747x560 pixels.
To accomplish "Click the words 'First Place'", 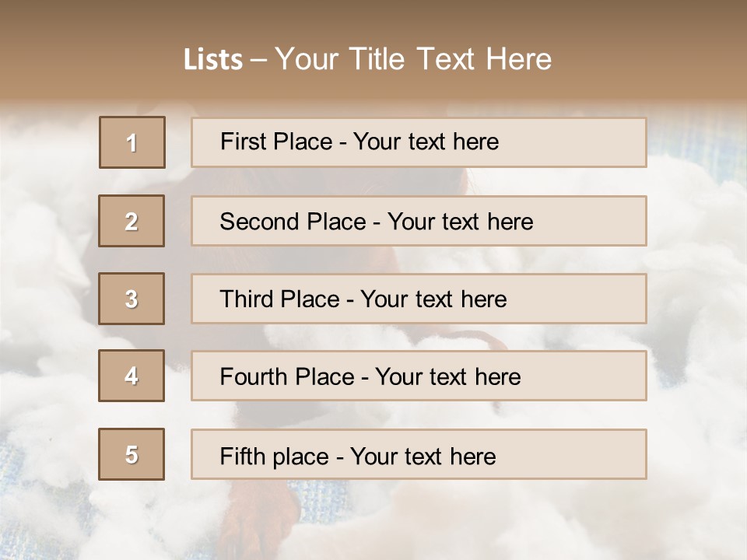I will [x=277, y=142].
